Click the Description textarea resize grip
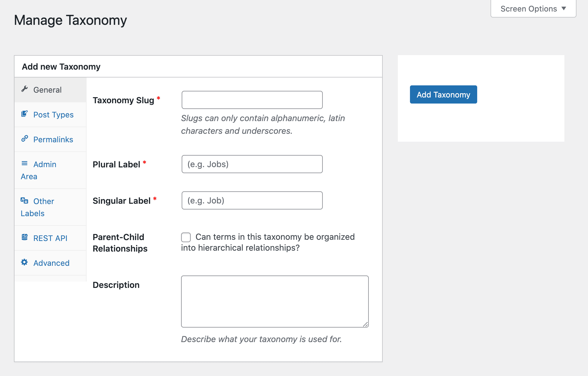This screenshot has height=376, width=588. (366, 325)
